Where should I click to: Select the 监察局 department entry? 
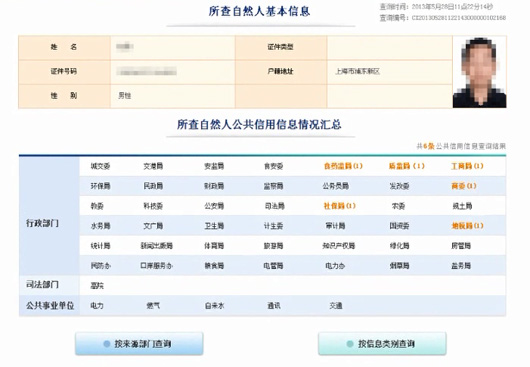[273, 186]
